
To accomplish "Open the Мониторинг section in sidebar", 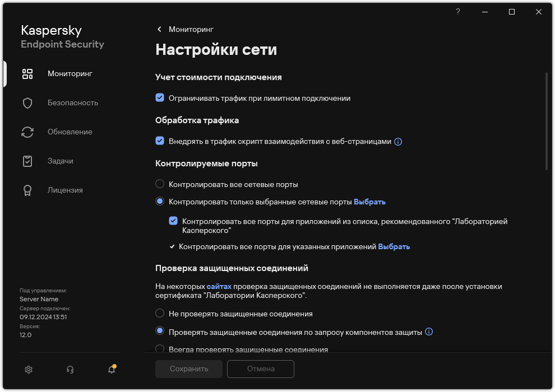I will [70, 73].
